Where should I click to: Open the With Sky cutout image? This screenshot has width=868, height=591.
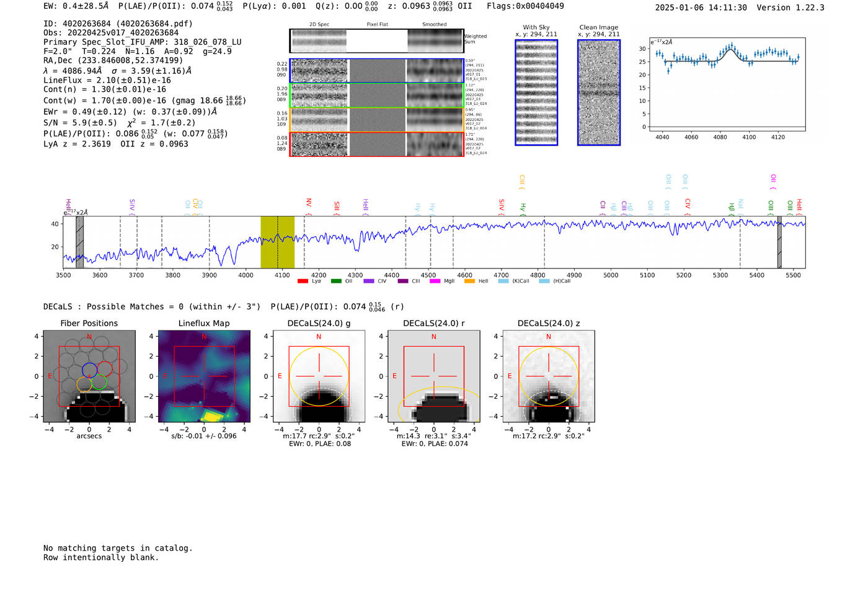pos(536,92)
